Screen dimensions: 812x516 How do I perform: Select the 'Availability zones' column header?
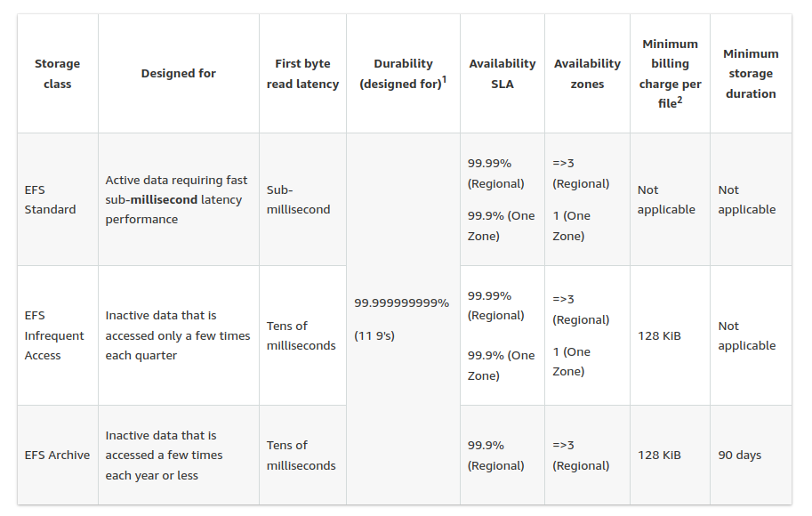[587, 74]
